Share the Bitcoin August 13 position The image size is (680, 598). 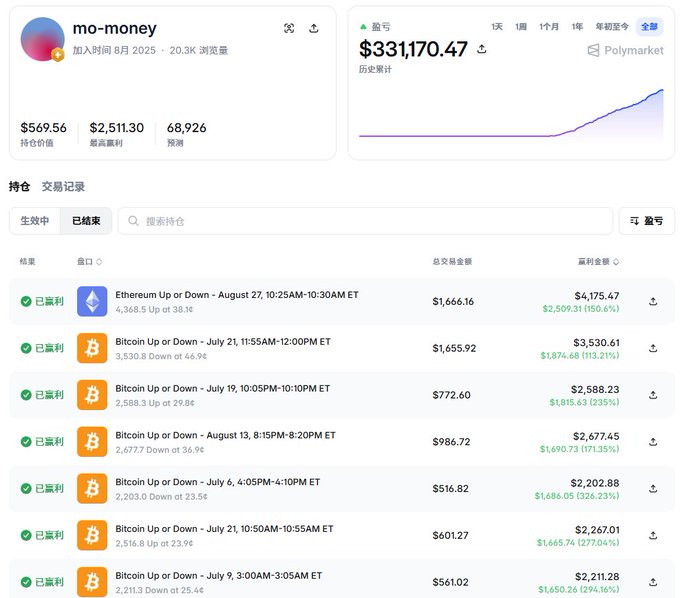[x=653, y=442]
